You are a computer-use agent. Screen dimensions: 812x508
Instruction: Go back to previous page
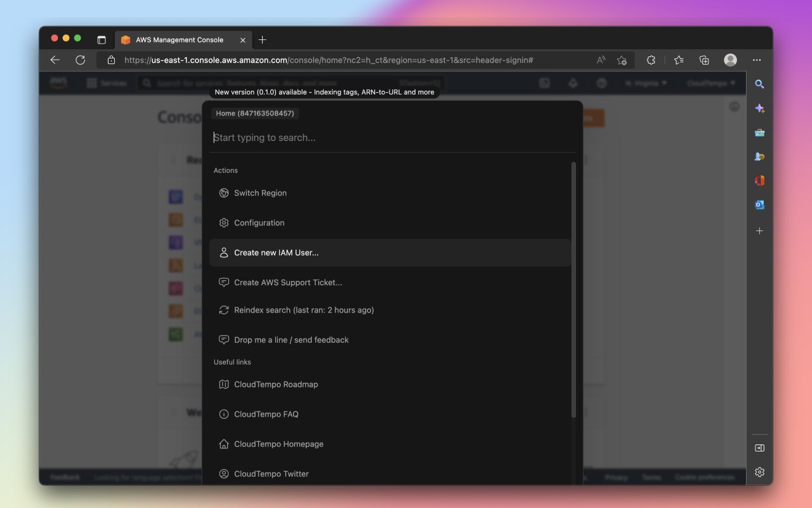click(55, 60)
